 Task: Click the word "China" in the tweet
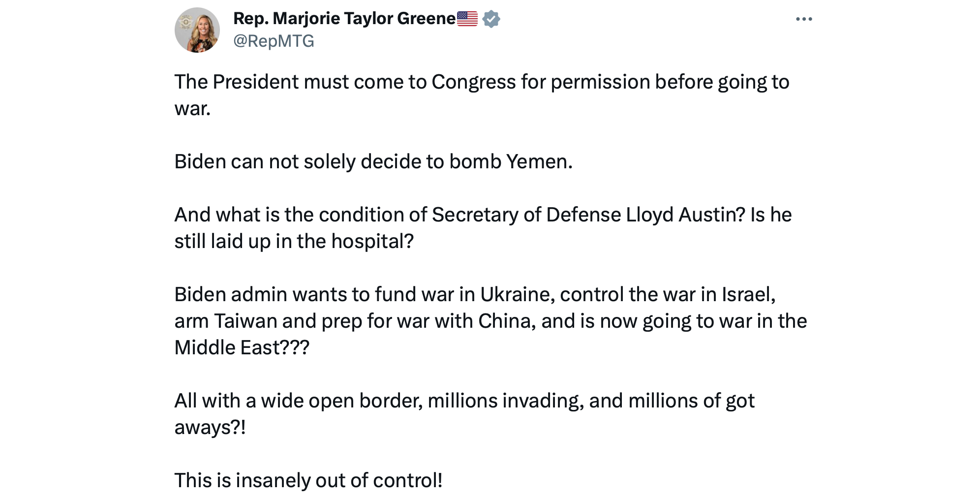506,321
